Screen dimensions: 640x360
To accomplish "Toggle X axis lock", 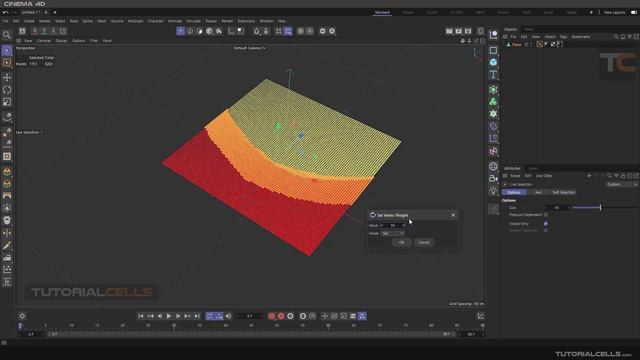I will click(35, 31).
